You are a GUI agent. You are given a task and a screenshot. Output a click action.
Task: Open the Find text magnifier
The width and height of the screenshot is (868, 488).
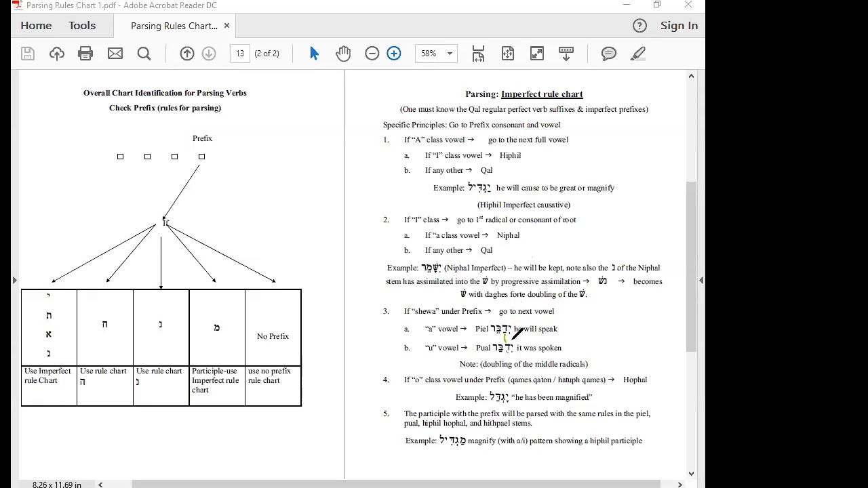pos(144,54)
